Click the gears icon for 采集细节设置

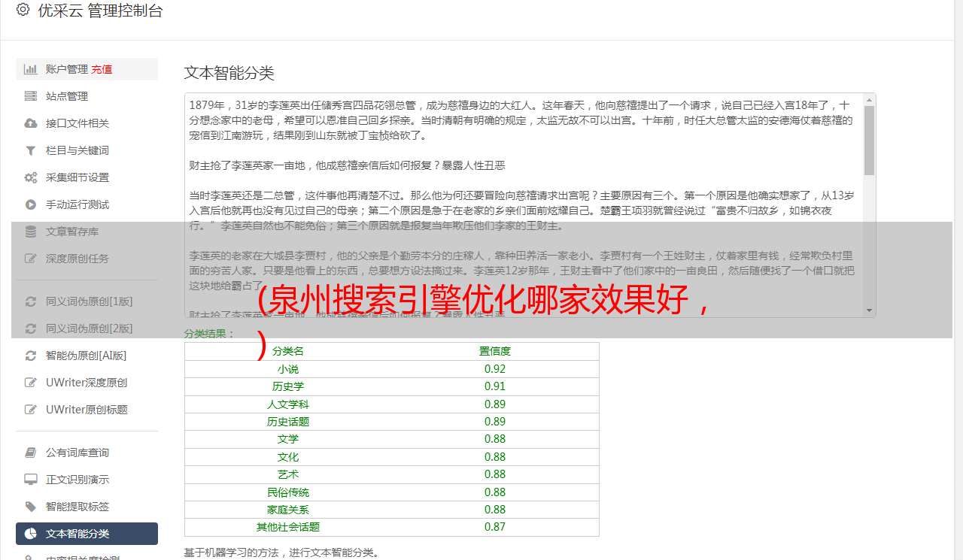(x=31, y=177)
